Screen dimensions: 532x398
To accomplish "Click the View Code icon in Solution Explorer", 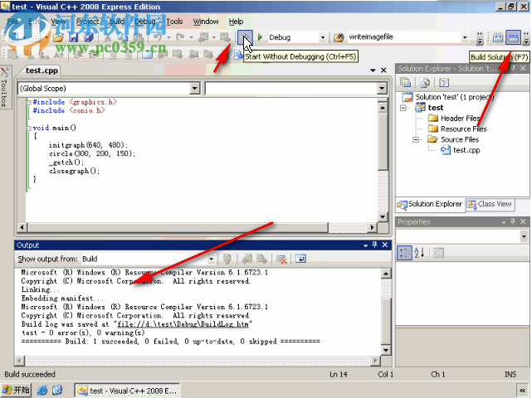I will [444, 82].
